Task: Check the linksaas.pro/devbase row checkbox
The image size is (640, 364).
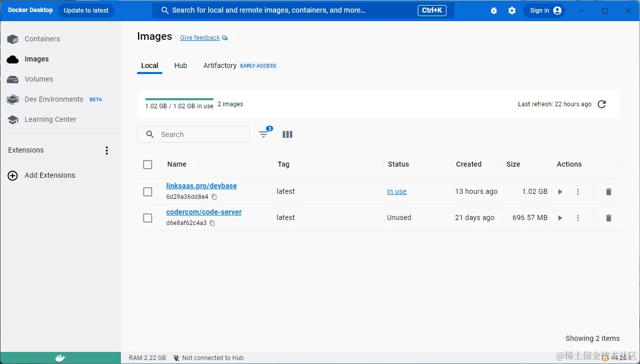Action: (148, 192)
